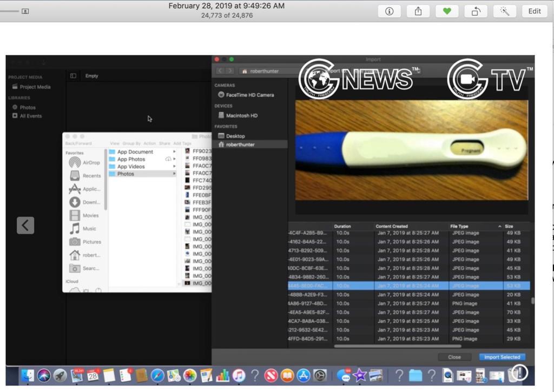Image resolution: width=554 pixels, height=392 pixels.
Task: Open iTunes from the Dock
Action: click(239, 375)
